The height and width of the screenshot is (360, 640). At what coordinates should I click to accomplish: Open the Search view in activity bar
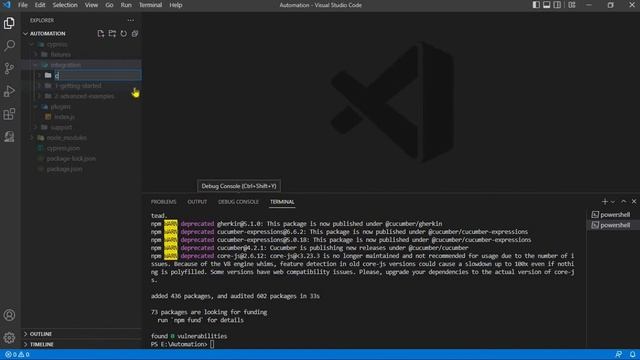click(9, 46)
